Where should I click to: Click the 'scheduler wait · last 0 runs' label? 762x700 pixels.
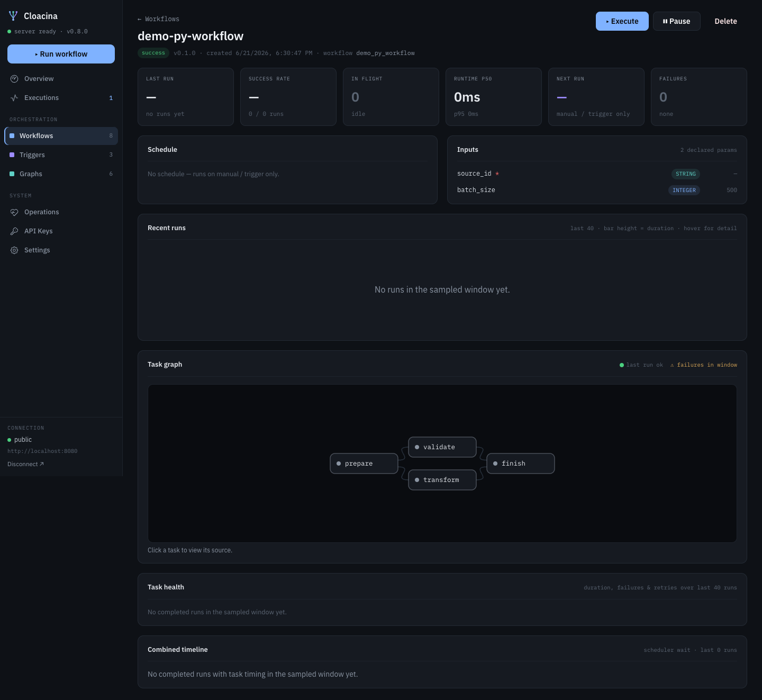point(690,650)
